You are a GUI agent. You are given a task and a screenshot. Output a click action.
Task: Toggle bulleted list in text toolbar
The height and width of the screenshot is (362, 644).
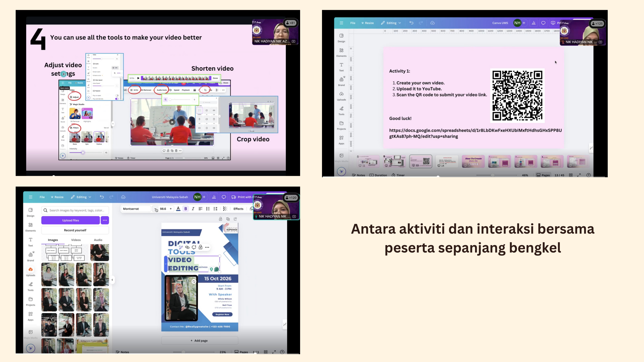point(208,209)
